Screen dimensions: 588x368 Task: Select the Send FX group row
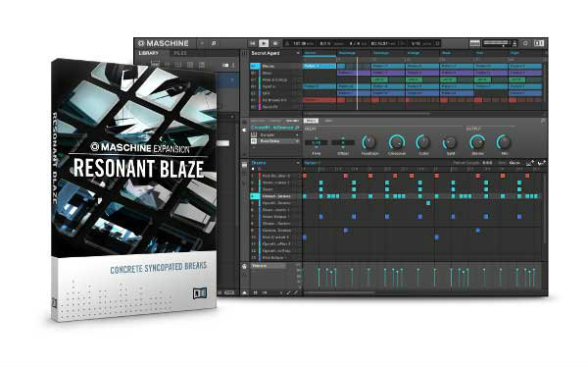coord(275,107)
